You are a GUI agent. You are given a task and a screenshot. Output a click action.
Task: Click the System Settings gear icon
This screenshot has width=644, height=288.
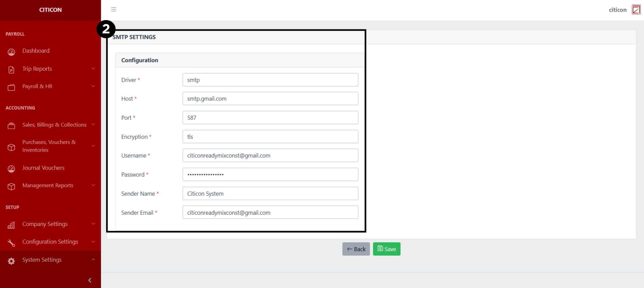(x=11, y=261)
